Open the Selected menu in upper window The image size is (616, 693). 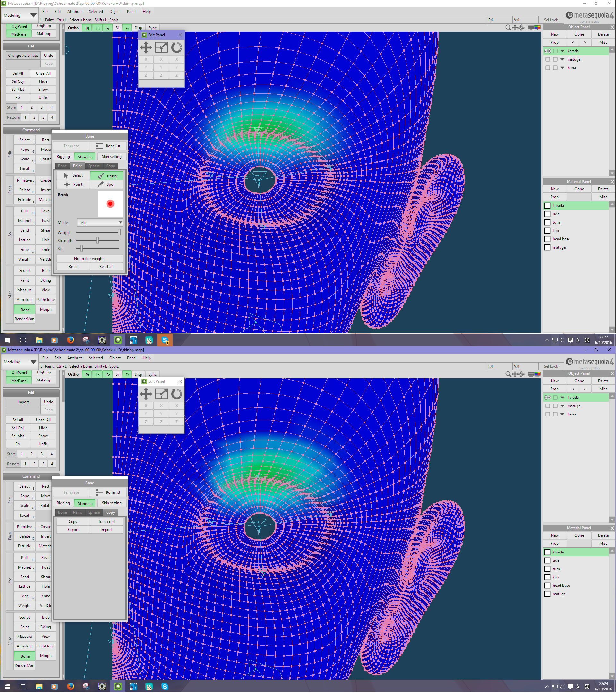[x=96, y=12]
